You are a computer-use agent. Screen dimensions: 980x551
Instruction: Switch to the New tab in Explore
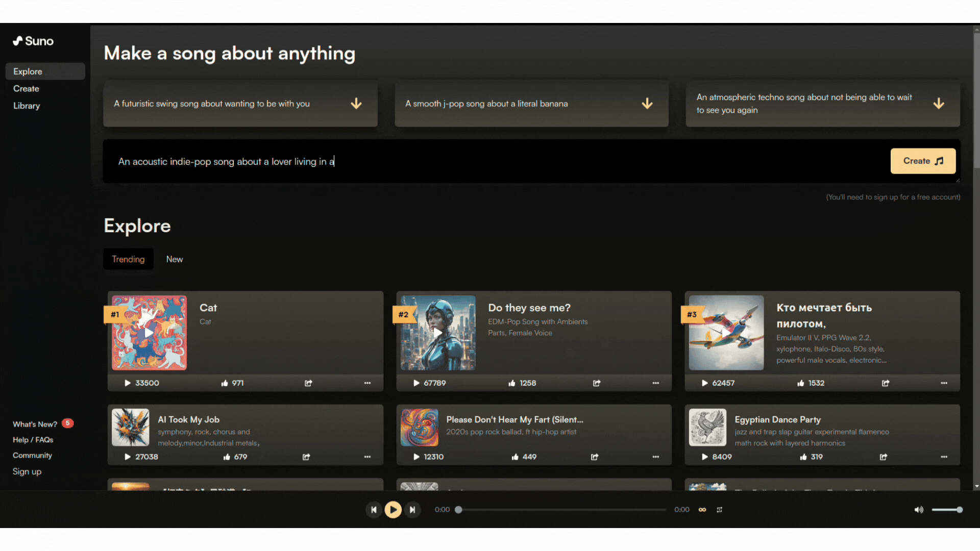tap(175, 259)
